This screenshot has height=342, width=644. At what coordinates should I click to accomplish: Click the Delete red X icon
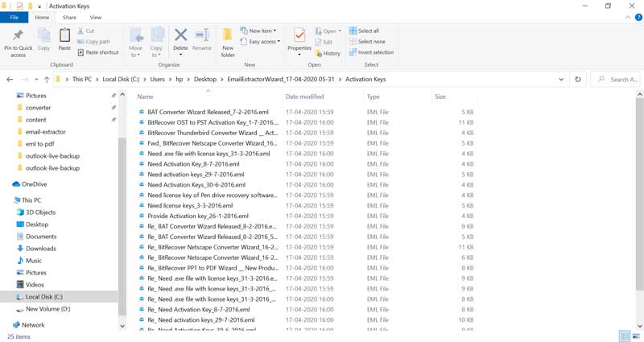point(180,35)
